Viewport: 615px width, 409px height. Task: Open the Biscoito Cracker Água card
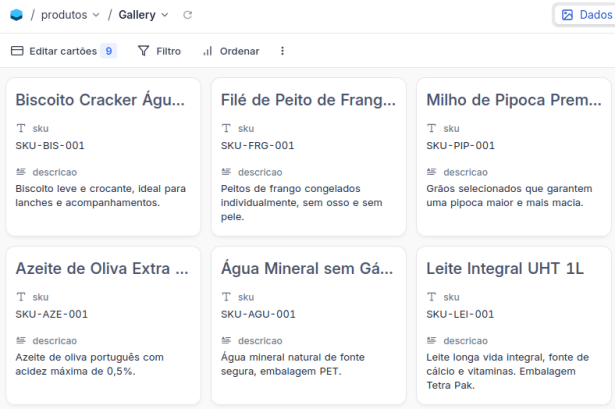click(x=102, y=99)
